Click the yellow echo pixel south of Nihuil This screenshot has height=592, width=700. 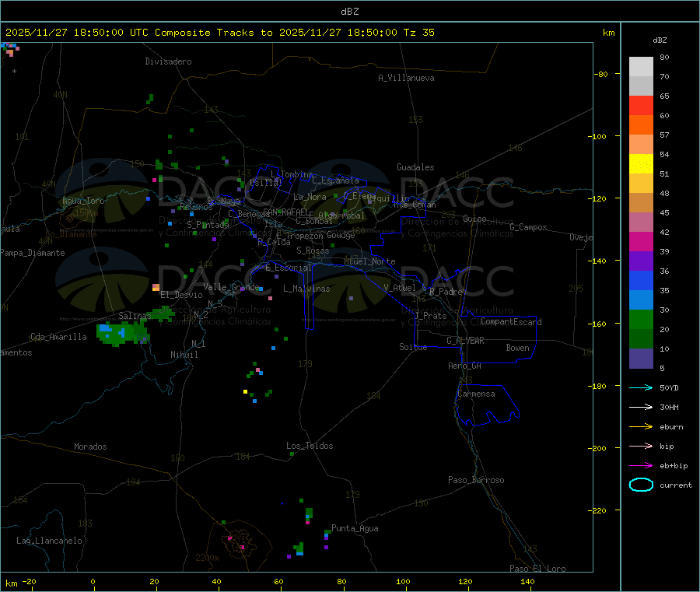tap(245, 391)
